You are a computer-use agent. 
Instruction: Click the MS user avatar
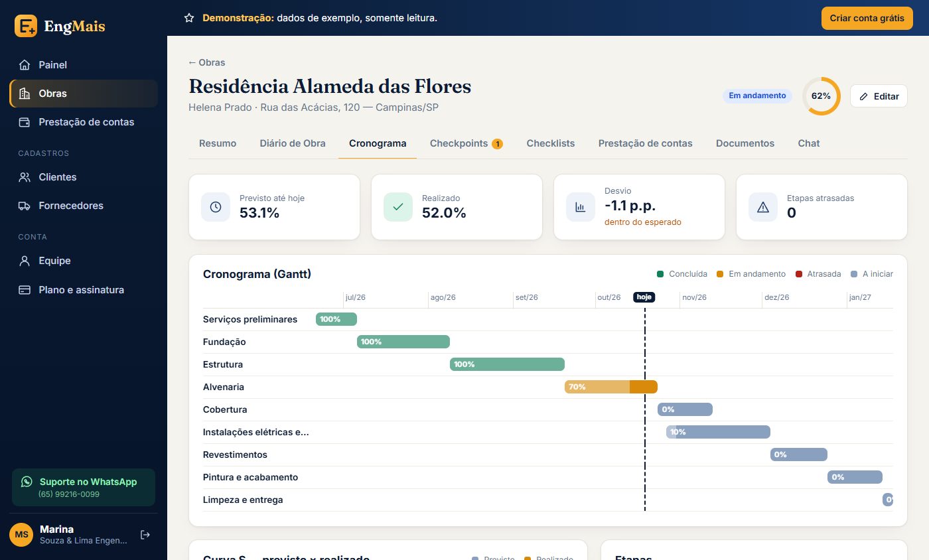click(x=21, y=535)
